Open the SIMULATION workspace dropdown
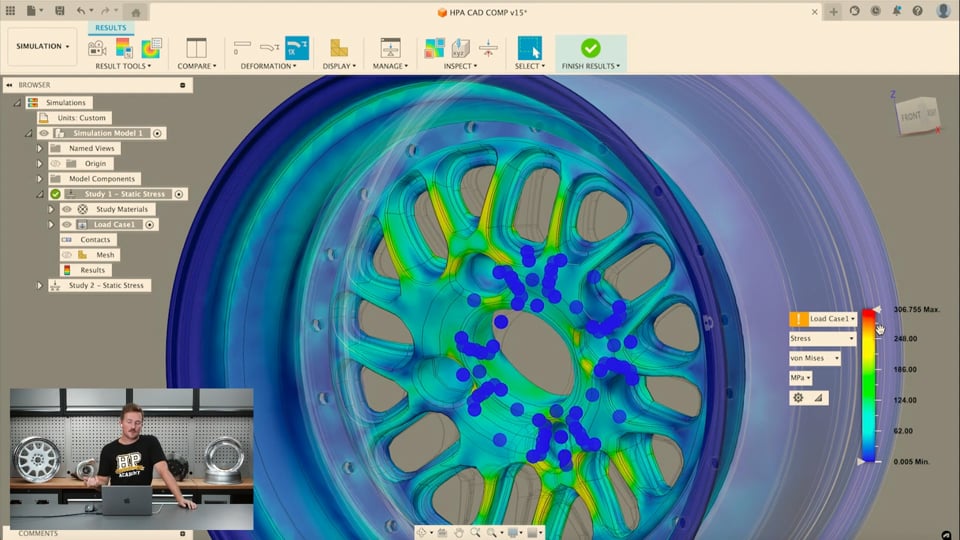960x540 pixels. 43,47
